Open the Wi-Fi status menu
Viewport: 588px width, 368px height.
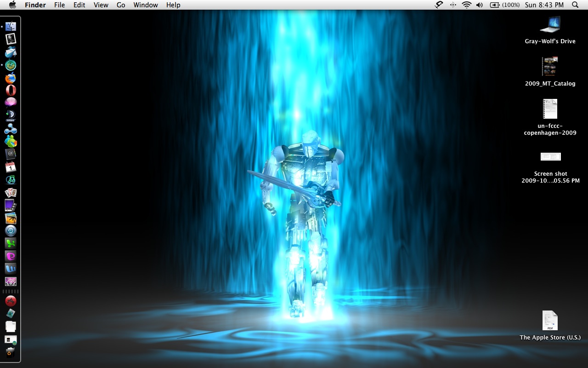click(x=467, y=5)
